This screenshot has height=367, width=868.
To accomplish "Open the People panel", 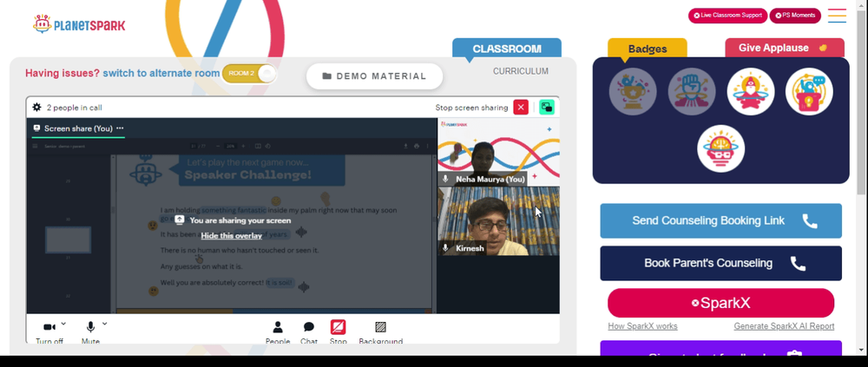I will click(x=278, y=332).
